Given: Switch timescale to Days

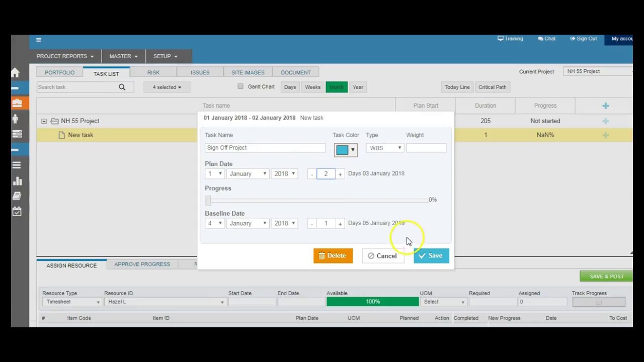Looking at the screenshot, I should tap(290, 87).
